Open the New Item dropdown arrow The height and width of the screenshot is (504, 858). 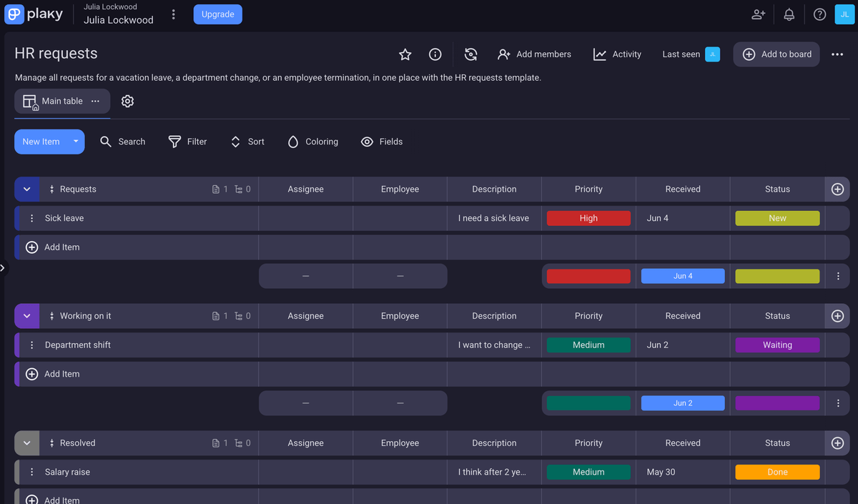(76, 142)
